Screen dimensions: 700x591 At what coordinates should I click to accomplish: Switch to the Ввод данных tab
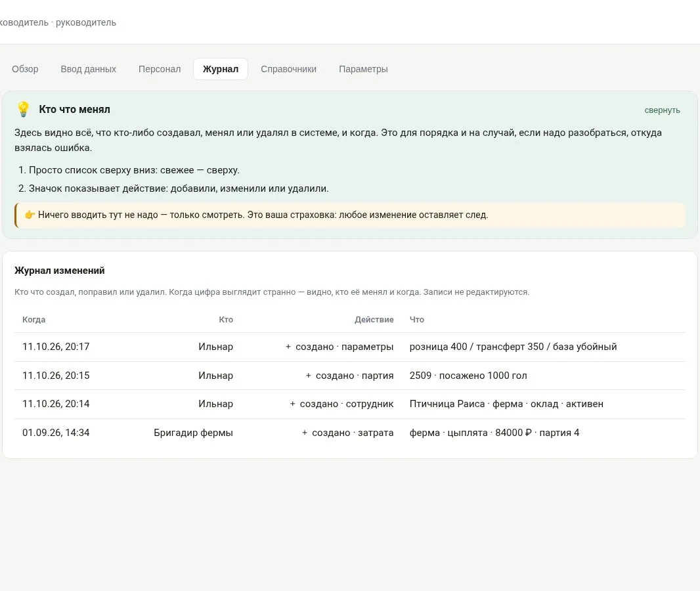click(x=89, y=69)
